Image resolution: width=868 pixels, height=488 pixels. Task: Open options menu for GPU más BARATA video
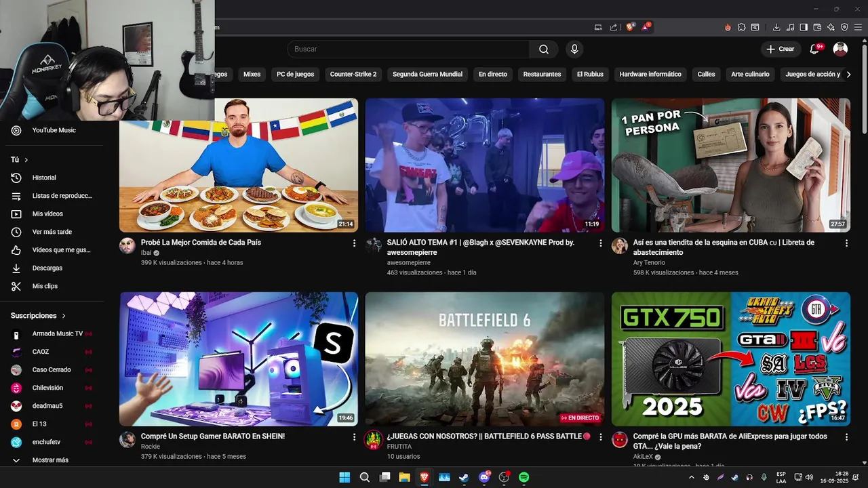(846, 437)
